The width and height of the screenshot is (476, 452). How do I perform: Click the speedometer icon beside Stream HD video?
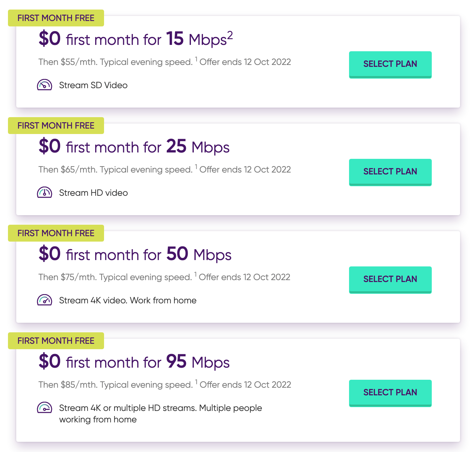point(45,193)
